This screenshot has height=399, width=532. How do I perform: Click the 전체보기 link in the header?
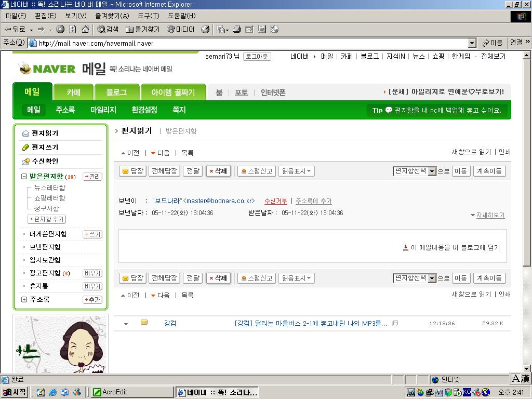[493, 56]
